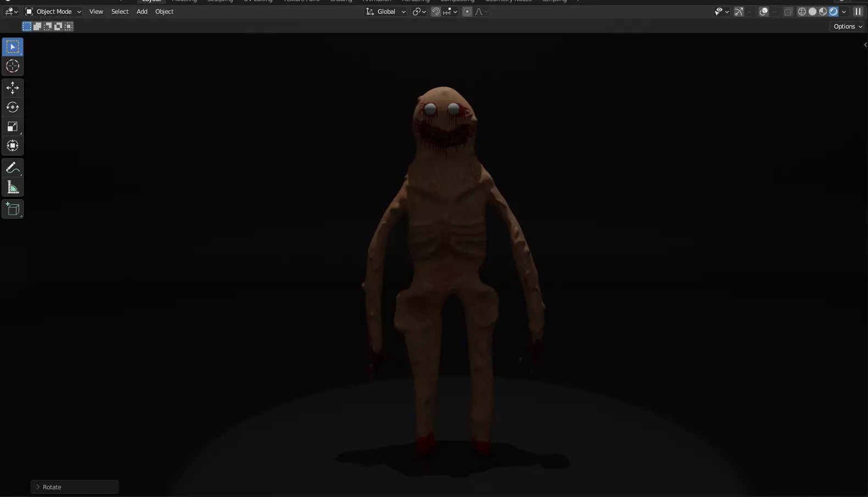
Task: Set selection mode to new selection
Action: pos(27,26)
